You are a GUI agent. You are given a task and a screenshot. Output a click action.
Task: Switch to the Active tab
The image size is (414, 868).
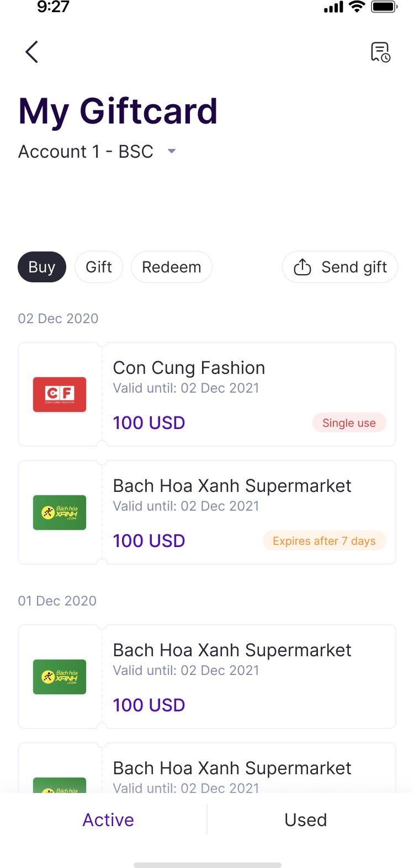(x=108, y=819)
